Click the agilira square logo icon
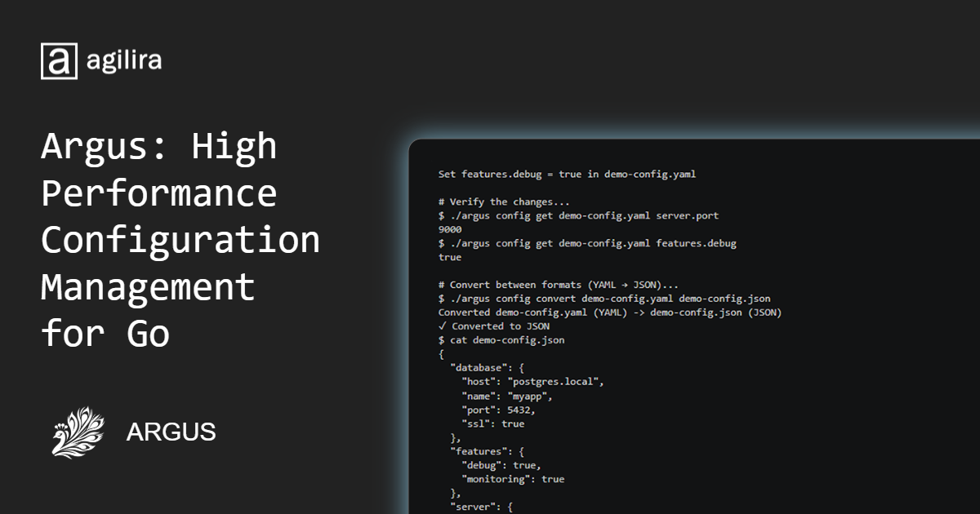Image resolution: width=980 pixels, height=514 pixels. coord(59,61)
